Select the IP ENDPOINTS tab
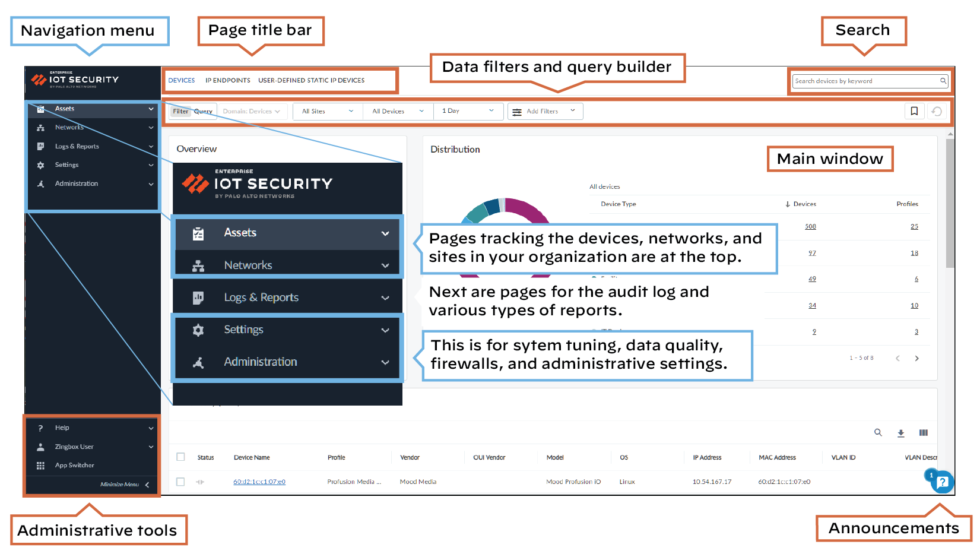 (x=228, y=80)
